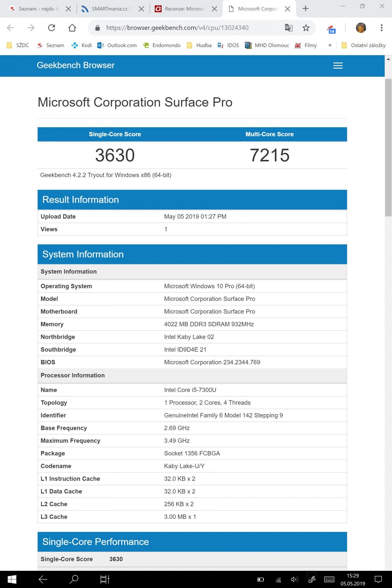Viewport: 392px width, 588px height.
Task: Open the browser home page
Action: (x=72, y=28)
